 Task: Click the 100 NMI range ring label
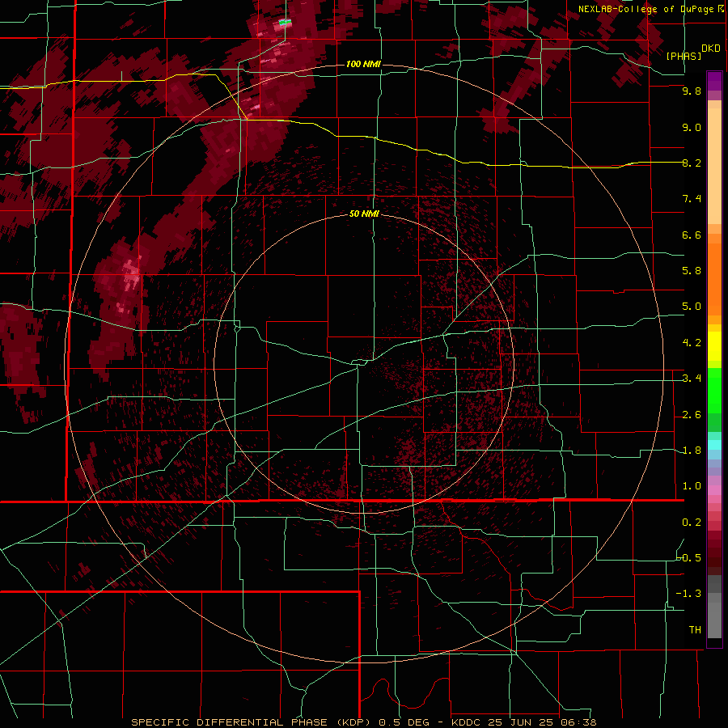coord(363,64)
